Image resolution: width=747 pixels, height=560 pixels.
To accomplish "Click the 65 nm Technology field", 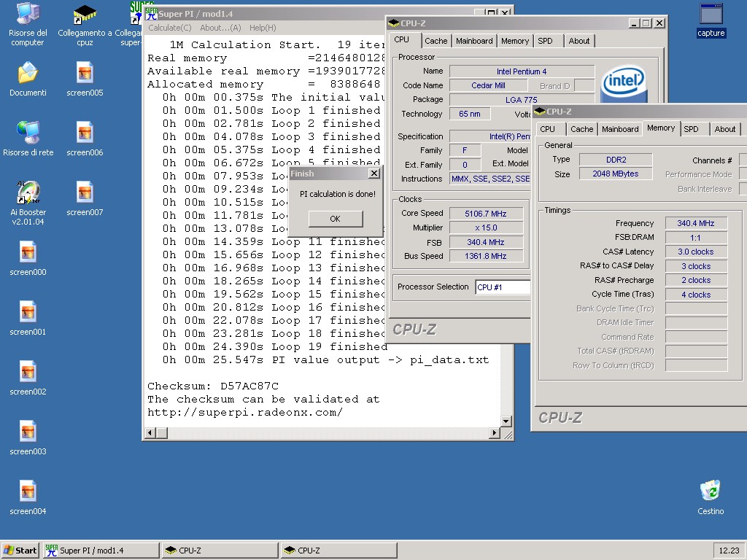I will pyautogui.click(x=469, y=114).
